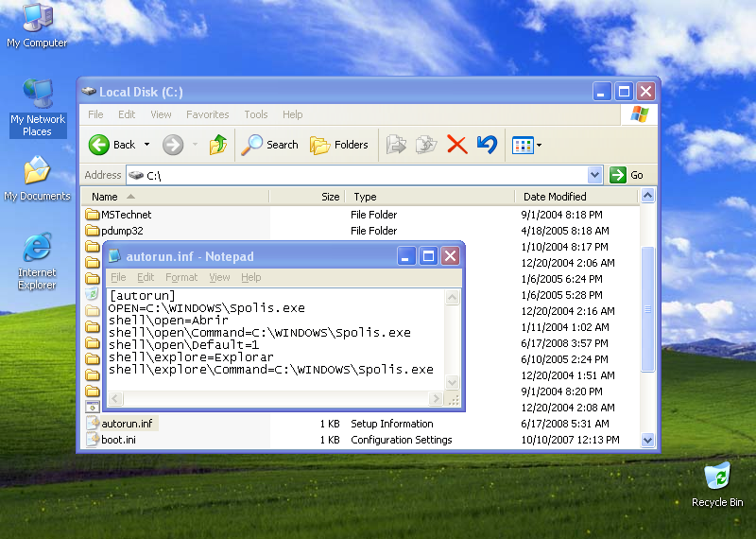Sort by the Name column header
Viewport: 756px width, 539px height.
[x=175, y=197]
